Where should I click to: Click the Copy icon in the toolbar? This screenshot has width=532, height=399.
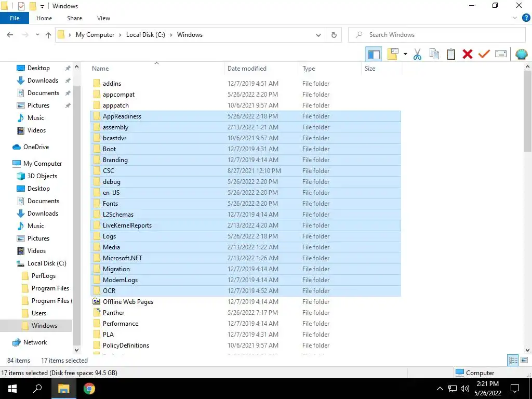click(x=434, y=54)
